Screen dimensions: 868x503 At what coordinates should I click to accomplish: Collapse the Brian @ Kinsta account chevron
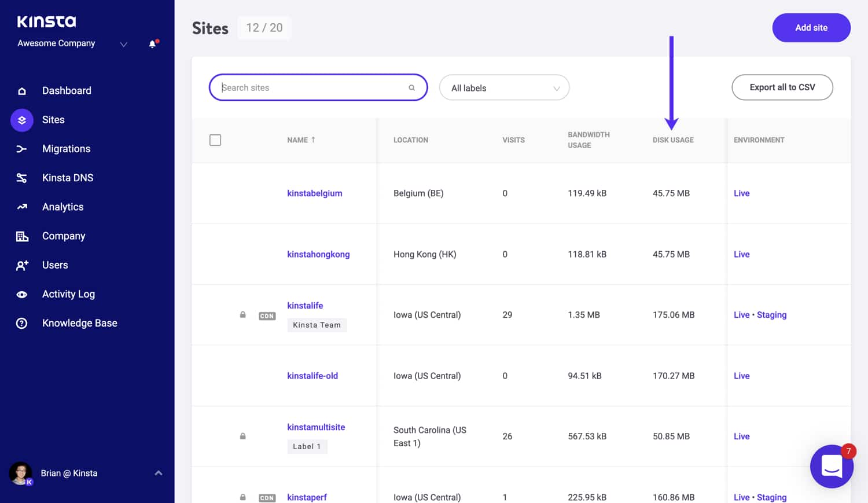(x=159, y=473)
